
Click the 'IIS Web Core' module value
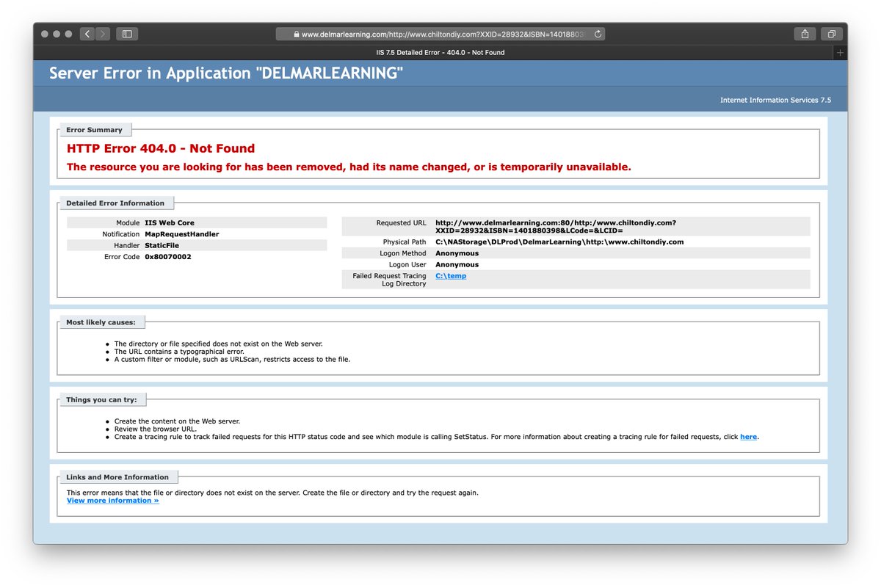170,222
